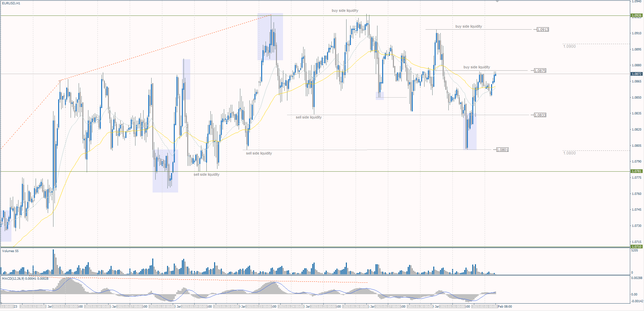The width and height of the screenshot is (644, 311).
Task: Select the wide blue rectangle above sell side liquidity low
Action: [165, 171]
